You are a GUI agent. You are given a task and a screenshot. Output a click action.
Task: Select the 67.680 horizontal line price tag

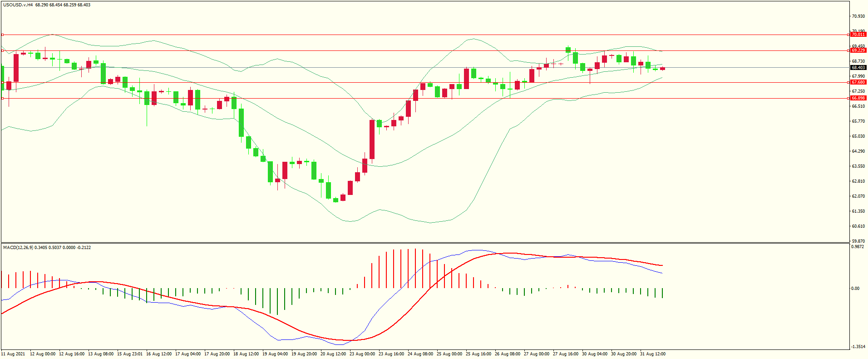point(858,82)
